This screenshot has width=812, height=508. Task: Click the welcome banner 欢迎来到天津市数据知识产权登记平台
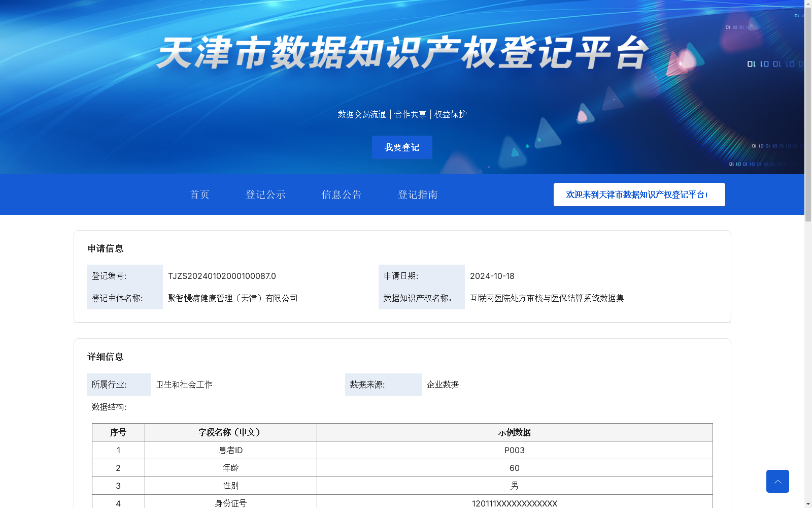point(639,195)
